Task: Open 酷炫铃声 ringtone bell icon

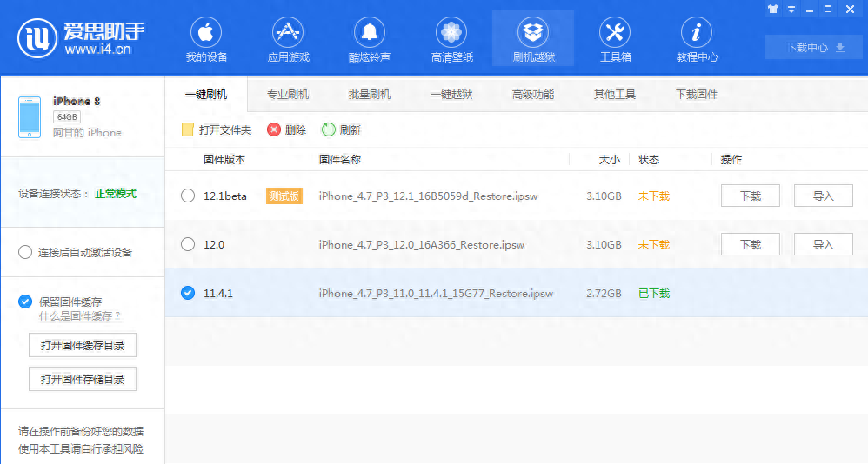Action: click(x=370, y=33)
